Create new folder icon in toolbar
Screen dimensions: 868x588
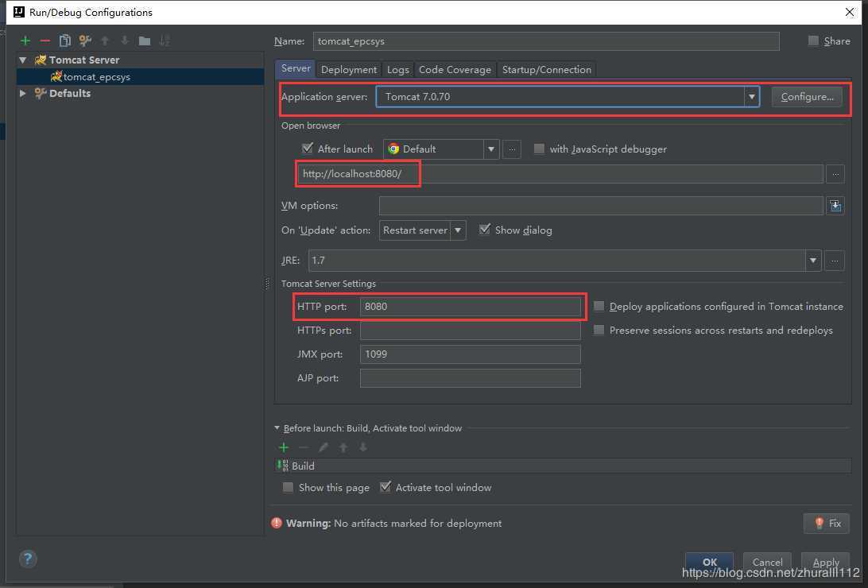click(145, 41)
